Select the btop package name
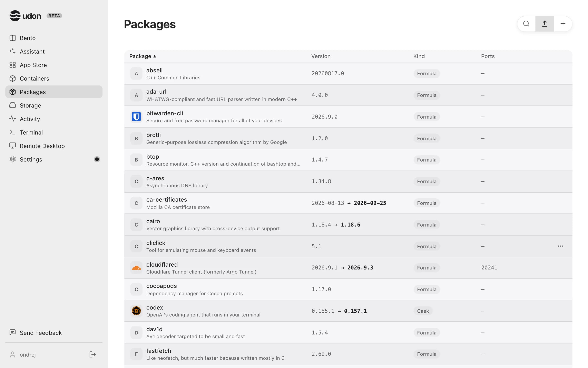This screenshot has width=588, height=368. [153, 157]
